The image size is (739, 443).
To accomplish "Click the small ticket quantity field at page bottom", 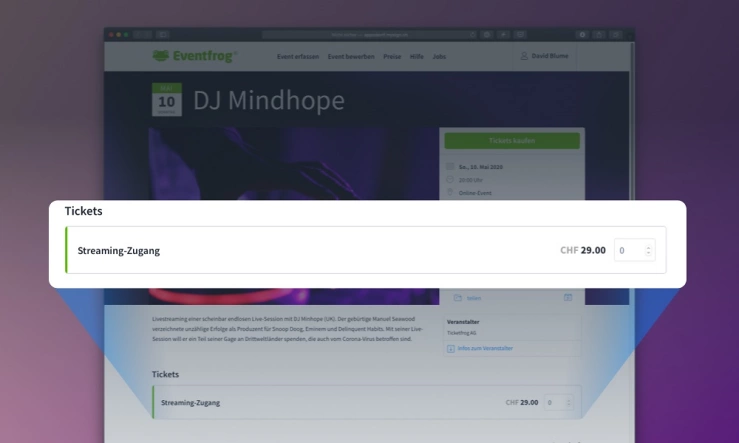I will pos(558,402).
